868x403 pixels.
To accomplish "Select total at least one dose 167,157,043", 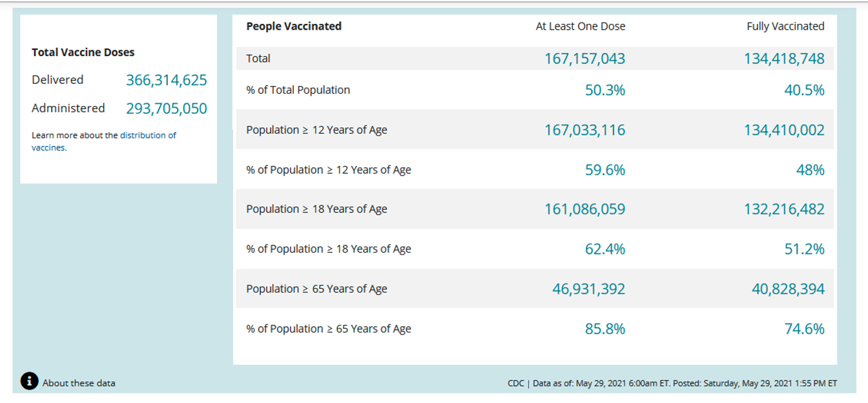I will point(585,59).
